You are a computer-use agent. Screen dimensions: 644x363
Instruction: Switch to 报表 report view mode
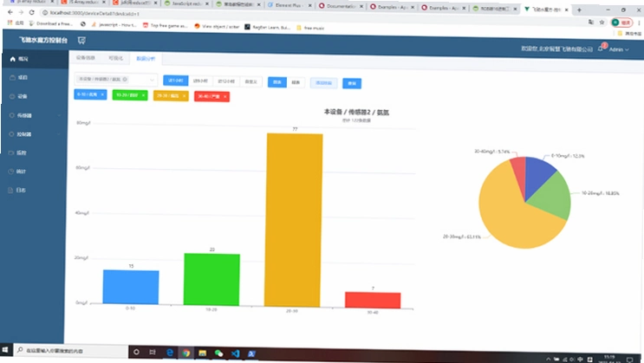(296, 82)
